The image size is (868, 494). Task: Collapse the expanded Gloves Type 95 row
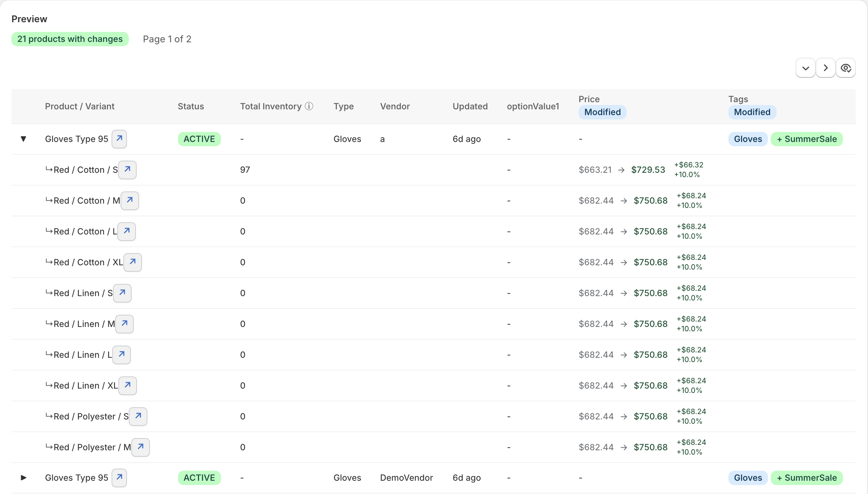pos(23,139)
